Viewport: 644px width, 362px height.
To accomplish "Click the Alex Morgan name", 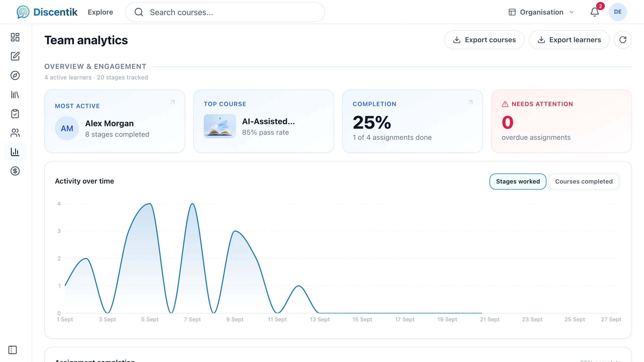I will pyautogui.click(x=109, y=123).
